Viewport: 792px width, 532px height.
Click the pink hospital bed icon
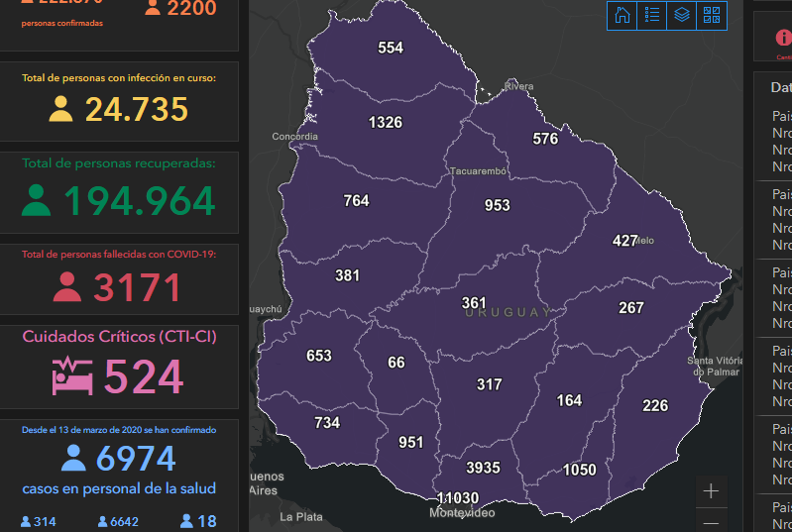(x=72, y=376)
